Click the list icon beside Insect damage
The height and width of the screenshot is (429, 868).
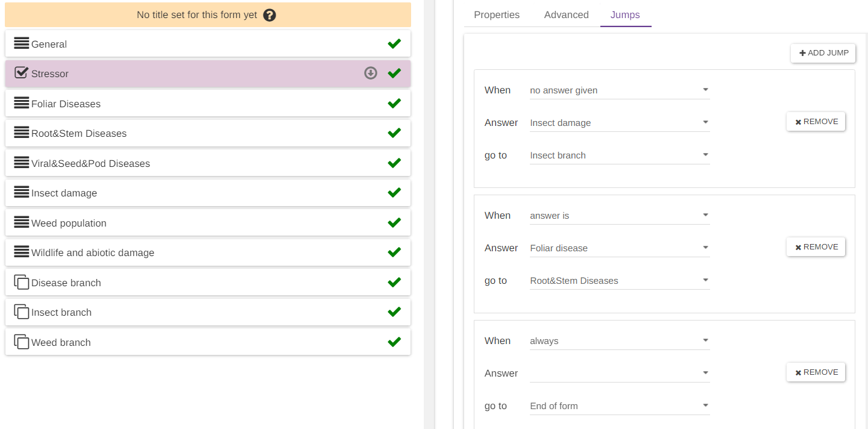tap(21, 192)
